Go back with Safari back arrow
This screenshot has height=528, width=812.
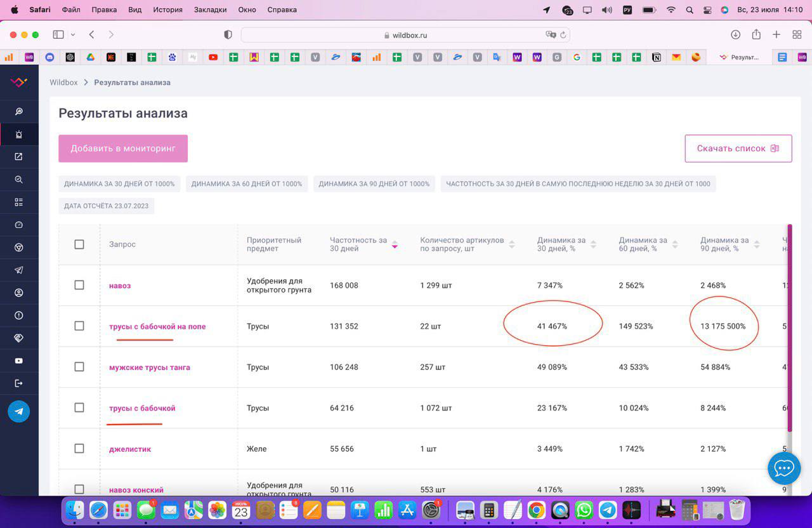pos(92,35)
